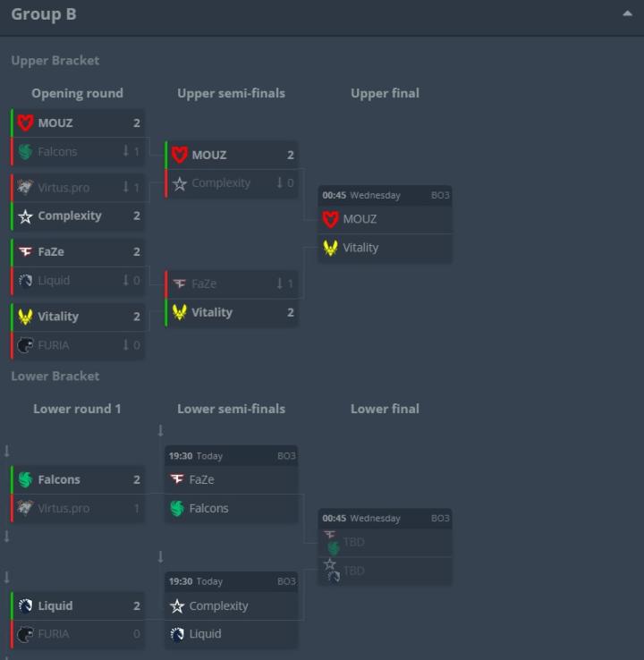Click the Falcons logo in opening round
The image size is (644, 660).
pyautogui.click(x=25, y=152)
